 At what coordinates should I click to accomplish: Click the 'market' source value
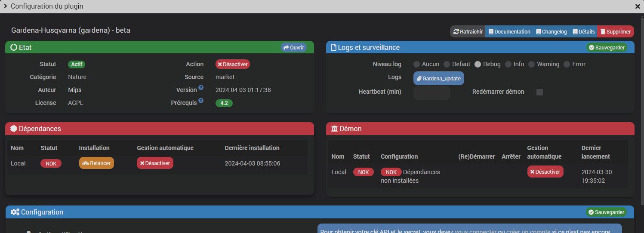[225, 77]
